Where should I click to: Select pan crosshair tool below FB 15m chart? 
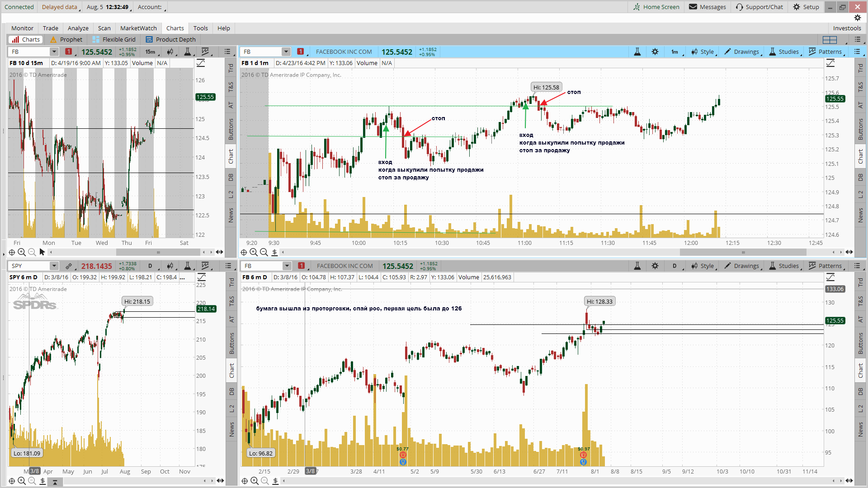point(12,252)
